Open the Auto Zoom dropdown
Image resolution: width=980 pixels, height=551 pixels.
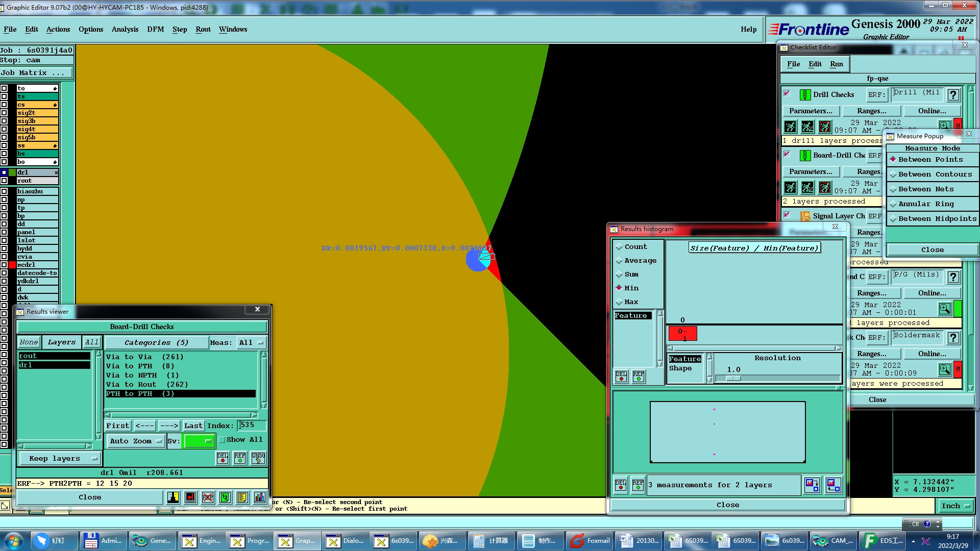[135, 441]
